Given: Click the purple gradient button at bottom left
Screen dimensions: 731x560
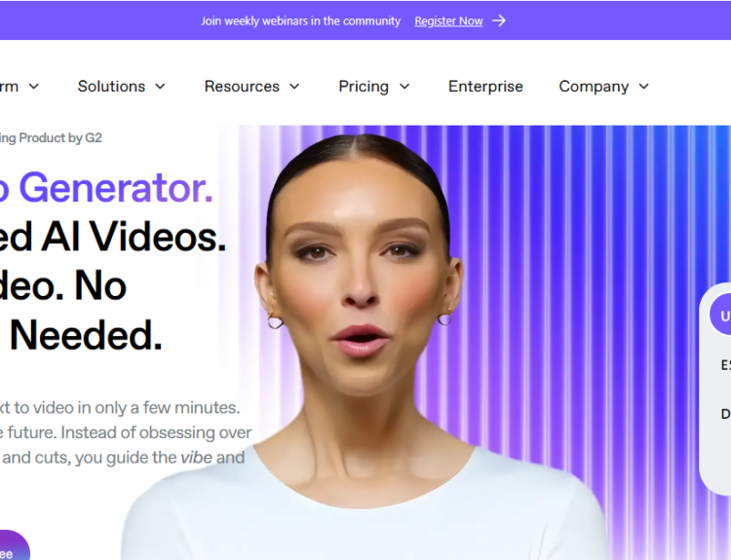Looking at the screenshot, I should pyautogui.click(x=14, y=545).
